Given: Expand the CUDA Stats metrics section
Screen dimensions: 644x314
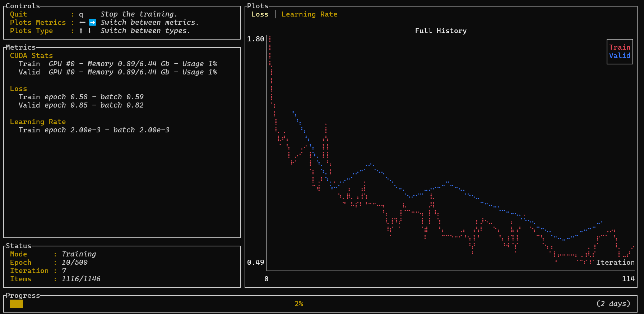Looking at the screenshot, I should 31,56.
